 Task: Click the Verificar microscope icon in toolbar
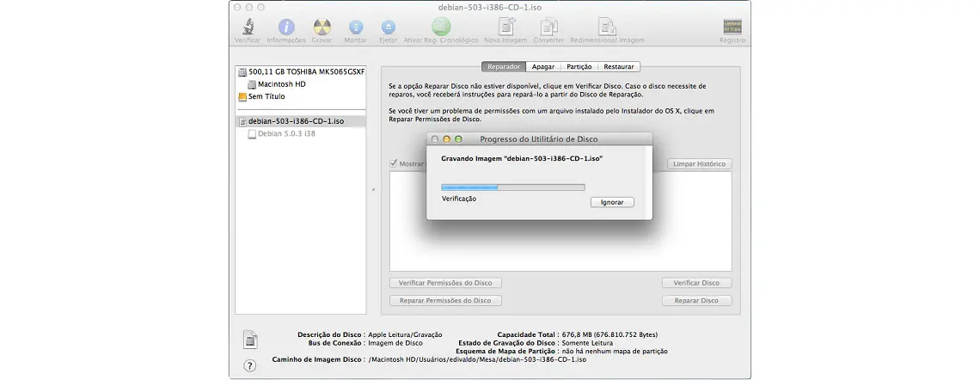248,27
